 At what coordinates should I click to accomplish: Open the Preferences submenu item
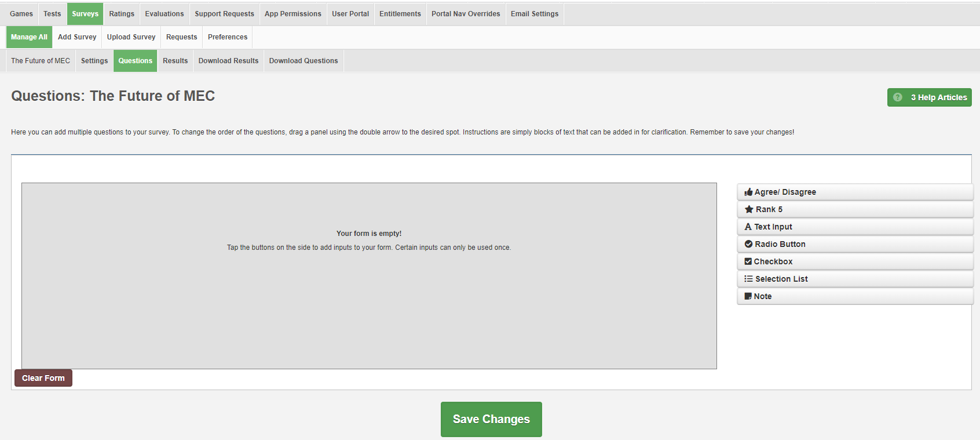(x=228, y=37)
